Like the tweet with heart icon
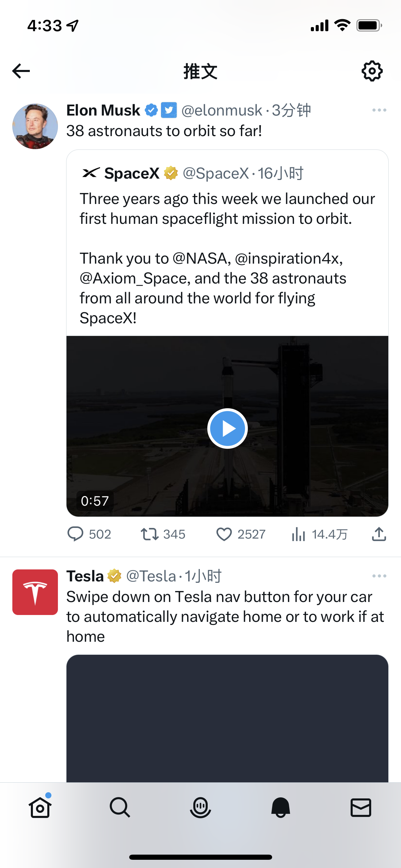Image resolution: width=401 pixels, height=868 pixels. (x=224, y=534)
